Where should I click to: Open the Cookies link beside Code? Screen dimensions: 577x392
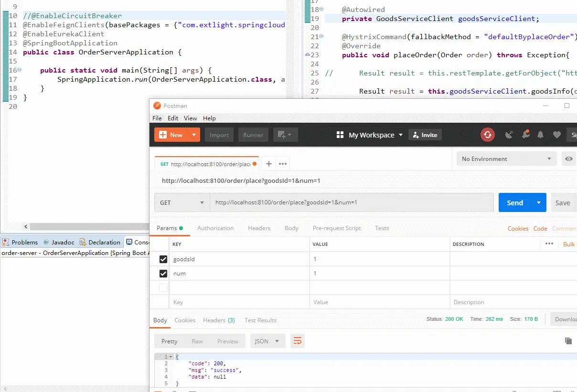point(518,228)
